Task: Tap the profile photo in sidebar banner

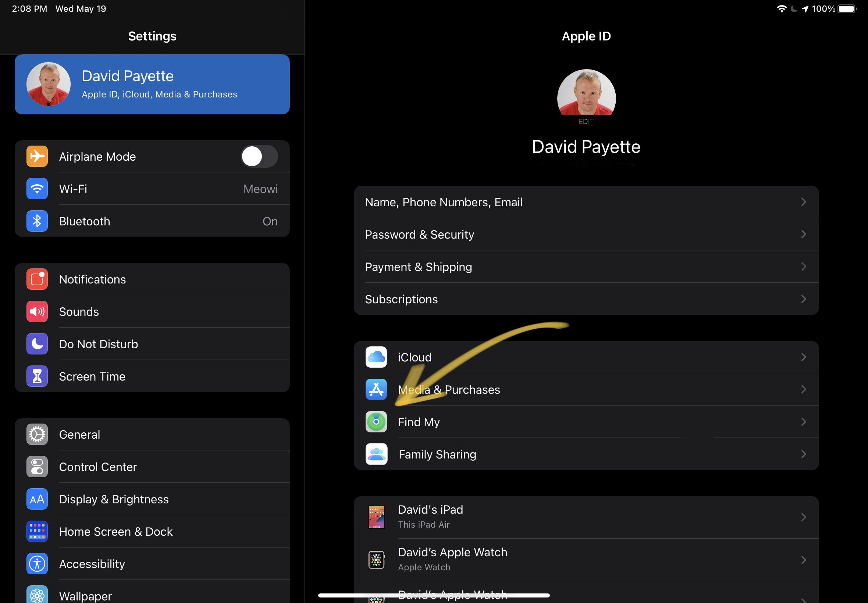Action: pos(49,84)
